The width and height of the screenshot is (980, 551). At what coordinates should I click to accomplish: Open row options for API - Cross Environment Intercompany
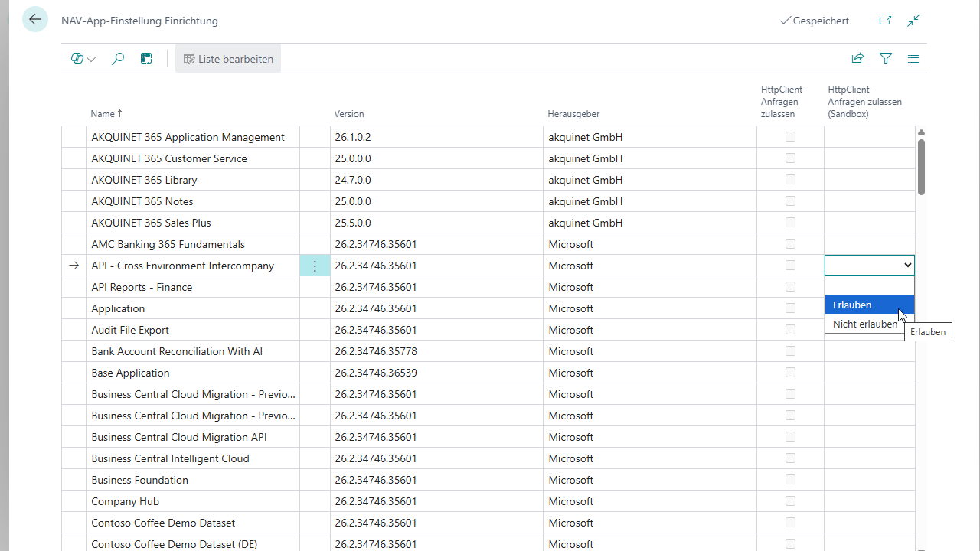[x=315, y=266]
